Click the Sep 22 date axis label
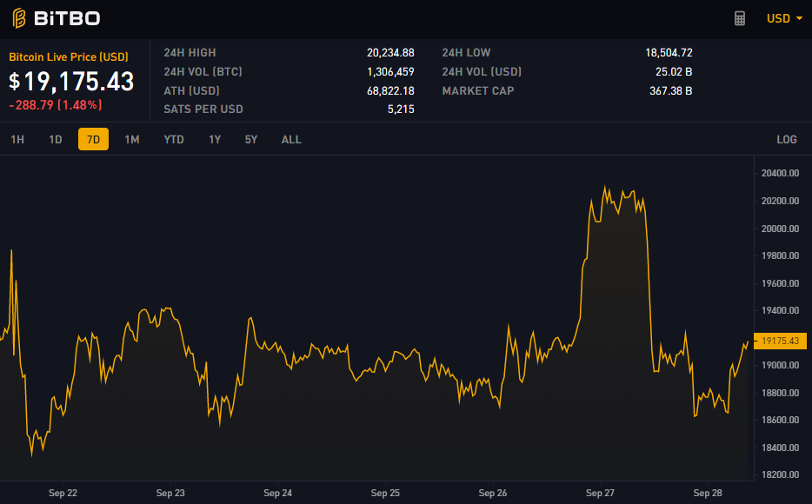 63,493
